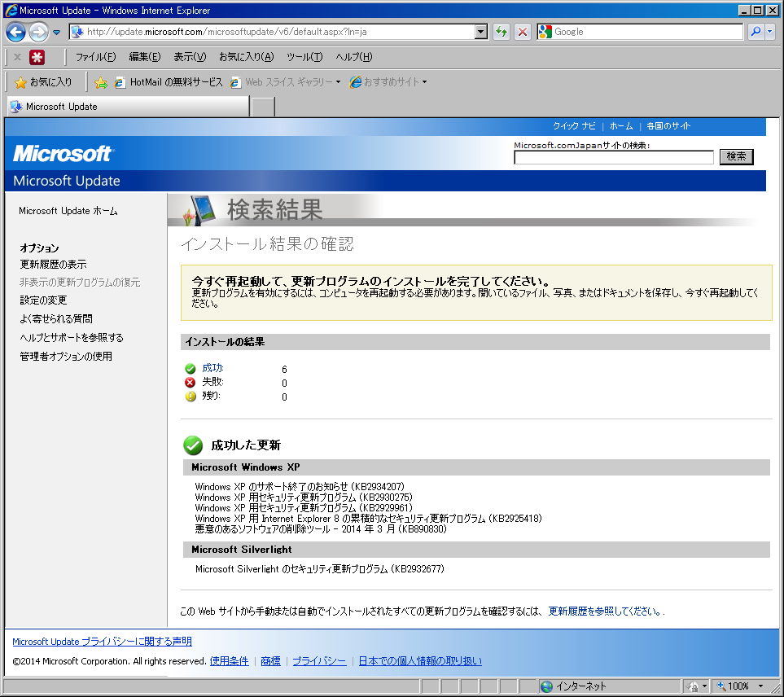The image size is (784, 697).
Task: Open the 使用条件 footer link
Action: click(229, 661)
